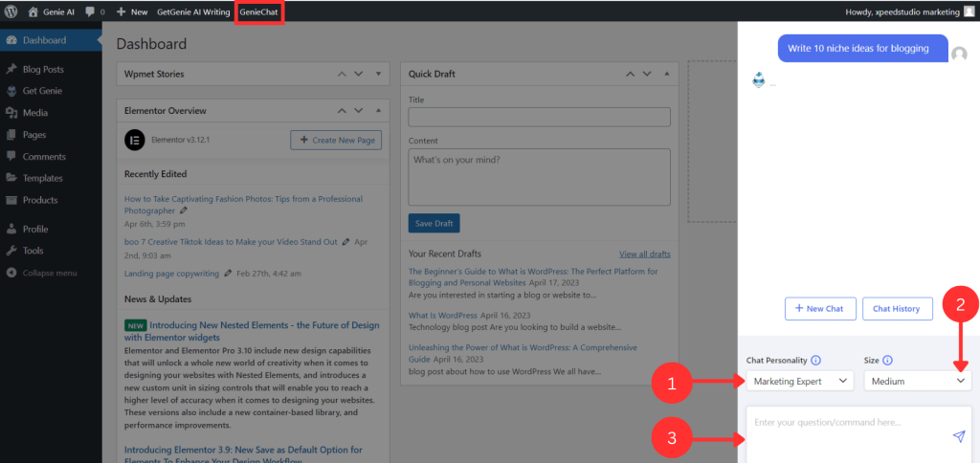Open Introducing Elementor 3.9 article
Viewport: 980px width, 463px height.
tap(243, 455)
